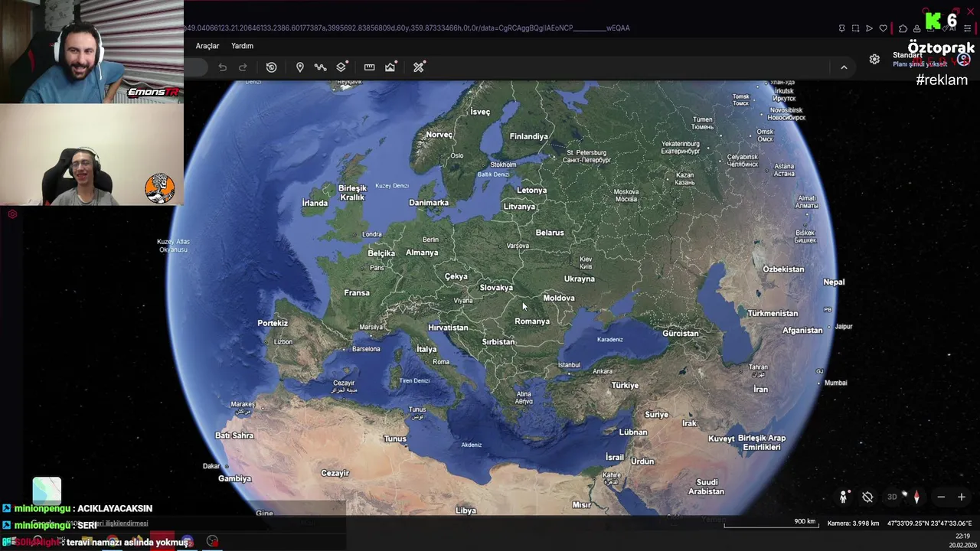Click the browser address bar URL

pyautogui.click(x=406, y=28)
